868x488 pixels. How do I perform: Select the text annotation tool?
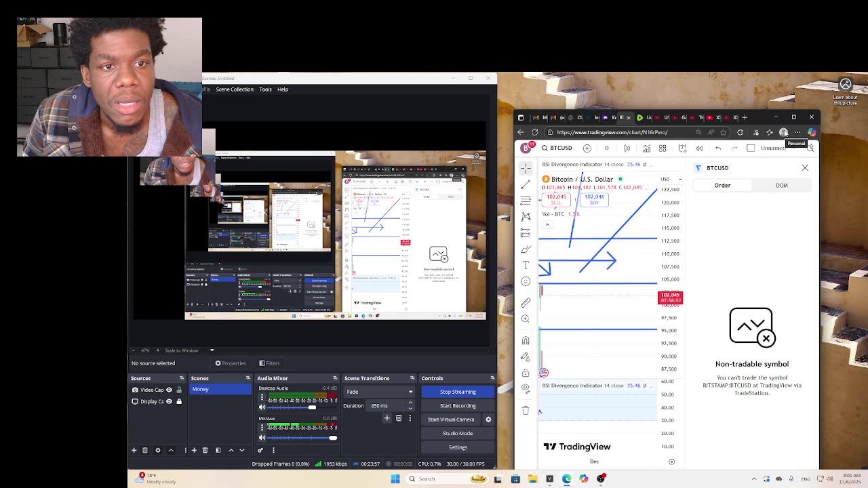coord(526,265)
